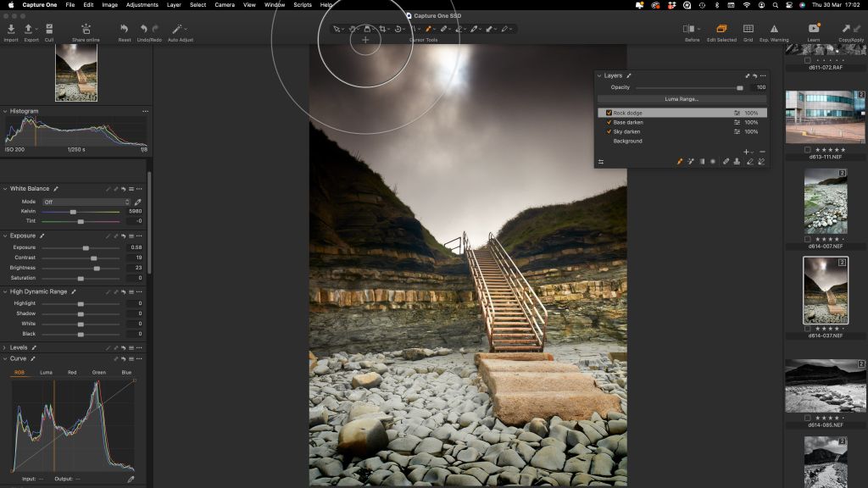Enable the Sky darken layer checkbox
The height and width of the screenshot is (488, 868).
coord(609,132)
